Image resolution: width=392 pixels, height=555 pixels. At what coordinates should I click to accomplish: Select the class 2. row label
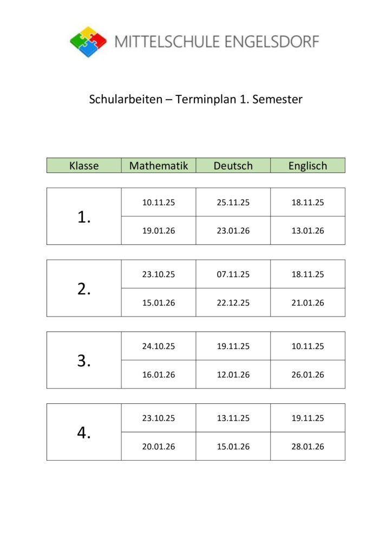coord(84,289)
